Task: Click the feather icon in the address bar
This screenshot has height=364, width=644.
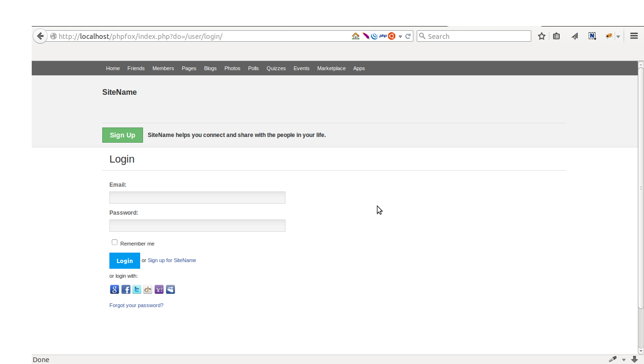Action: pos(366,36)
